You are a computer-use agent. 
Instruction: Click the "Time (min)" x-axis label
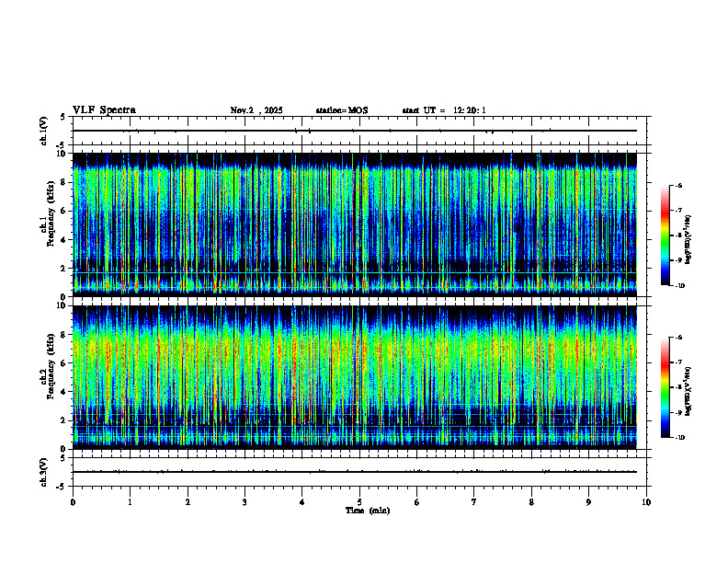click(368, 511)
